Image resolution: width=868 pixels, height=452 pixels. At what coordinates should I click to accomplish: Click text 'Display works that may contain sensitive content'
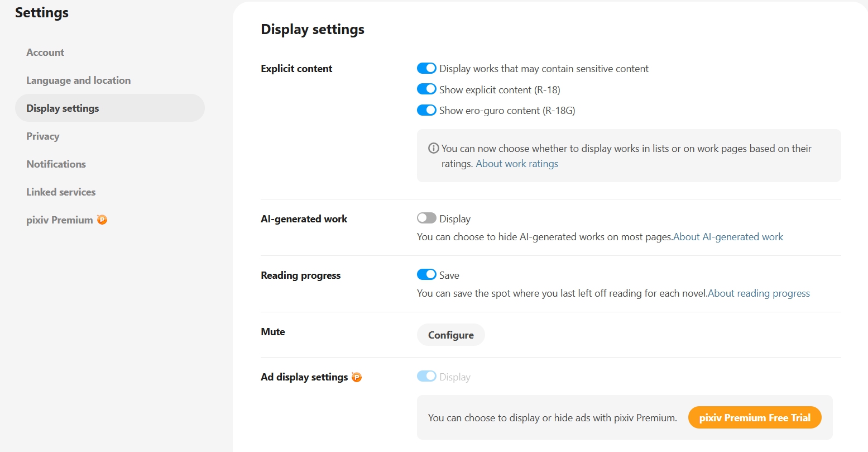(544, 69)
